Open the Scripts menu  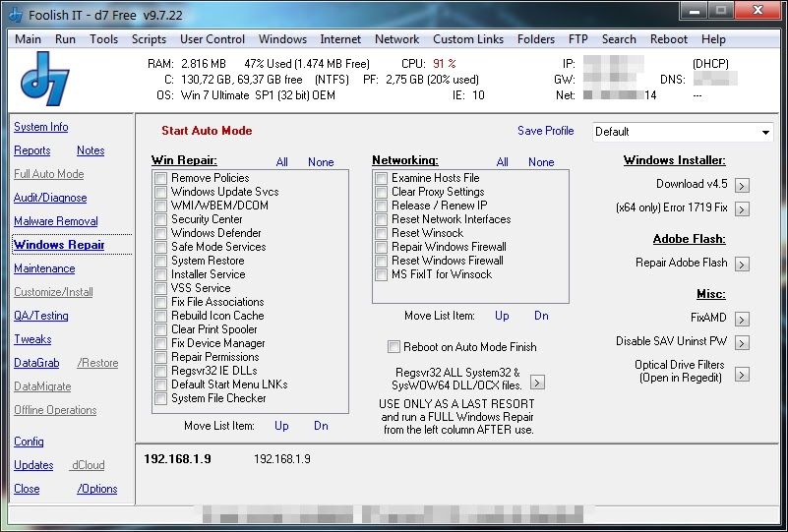pos(149,39)
